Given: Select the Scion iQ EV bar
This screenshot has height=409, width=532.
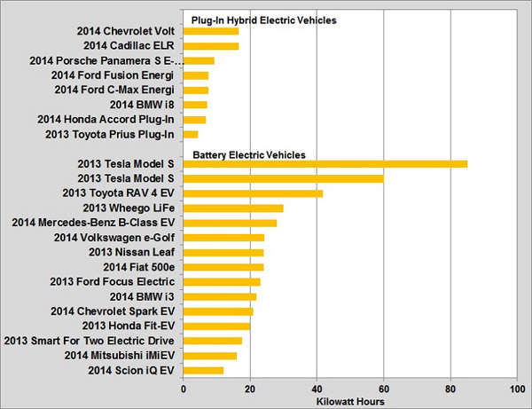Looking at the screenshot, I should coord(203,370).
